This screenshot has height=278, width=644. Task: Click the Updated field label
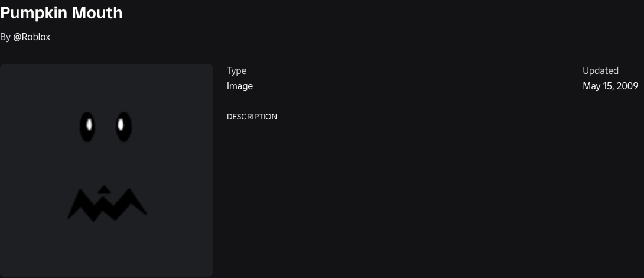tap(600, 71)
